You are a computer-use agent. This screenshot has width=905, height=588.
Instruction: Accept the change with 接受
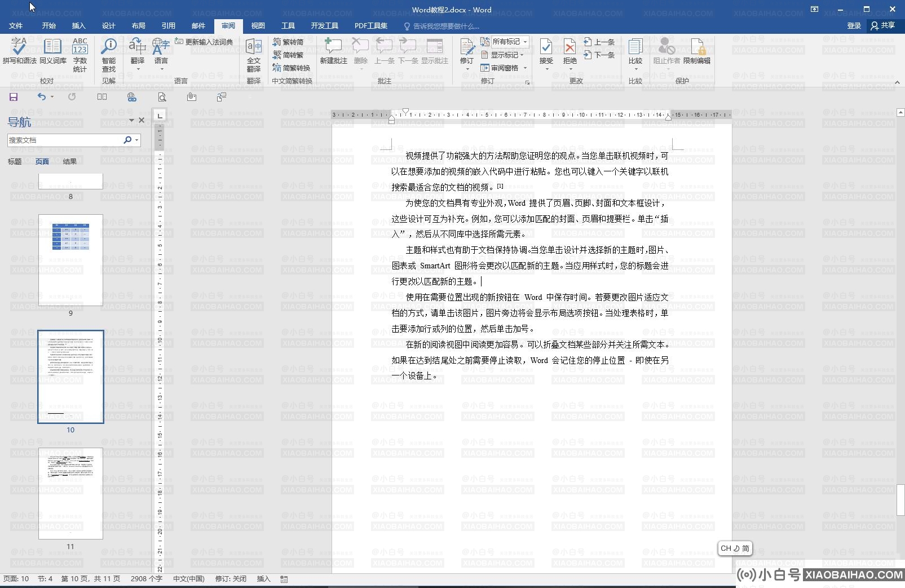pos(546,55)
